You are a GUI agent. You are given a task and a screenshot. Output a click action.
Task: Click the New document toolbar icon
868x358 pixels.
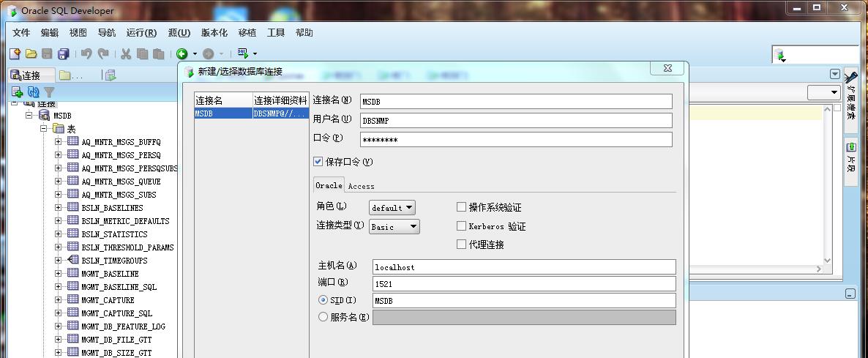15,53
